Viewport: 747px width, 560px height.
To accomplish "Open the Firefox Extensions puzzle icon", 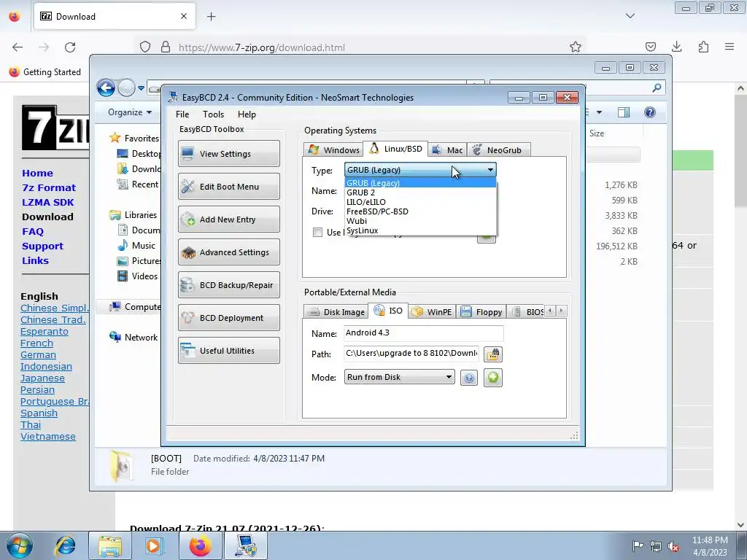I will [x=703, y=47].
